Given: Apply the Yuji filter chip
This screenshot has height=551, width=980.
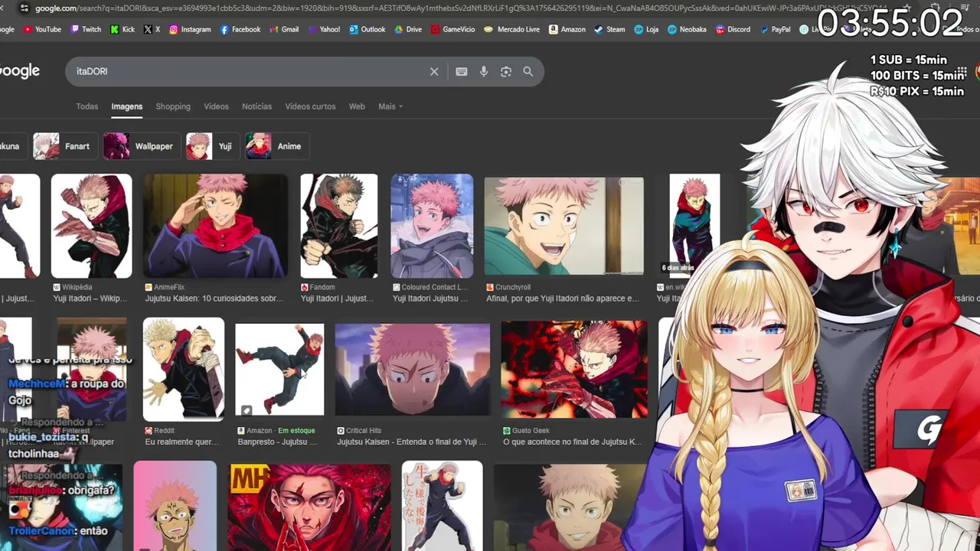Looking at the screenshot, I should [x=212, y=146].
